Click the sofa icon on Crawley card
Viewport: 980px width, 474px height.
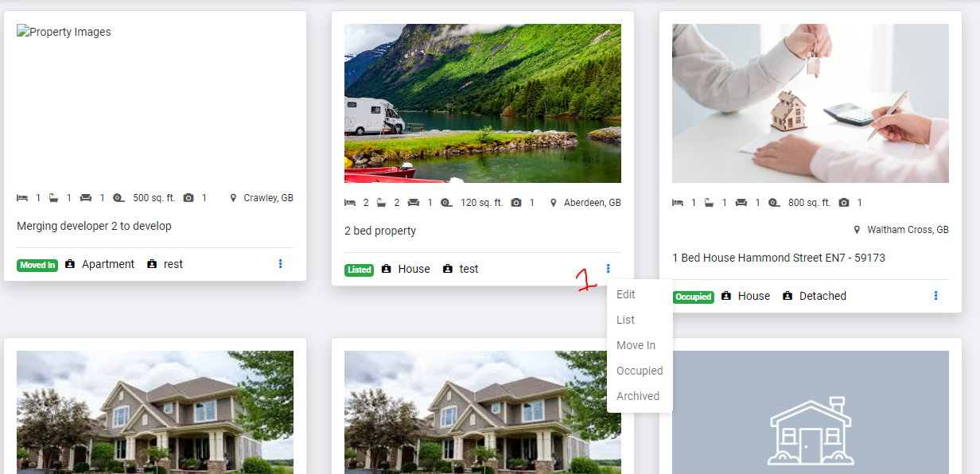pos(86,197)
